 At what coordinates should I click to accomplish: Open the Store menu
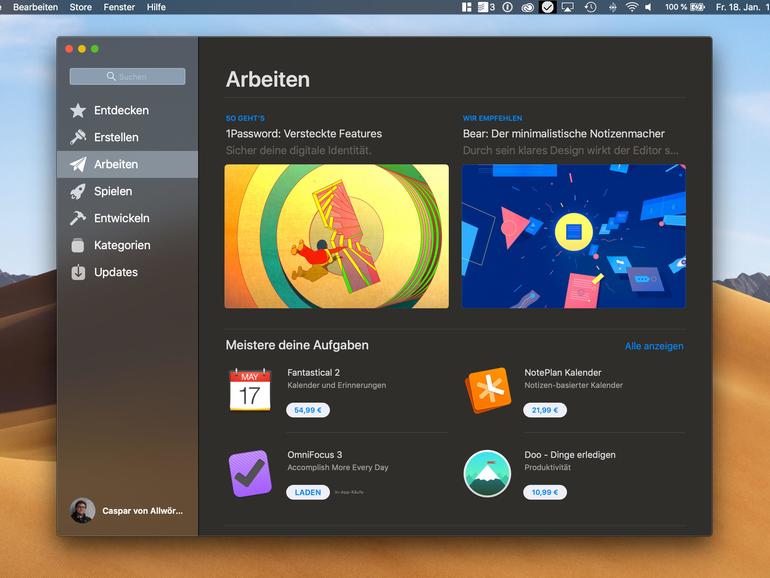pyautogui.click(x=81, y=7)
